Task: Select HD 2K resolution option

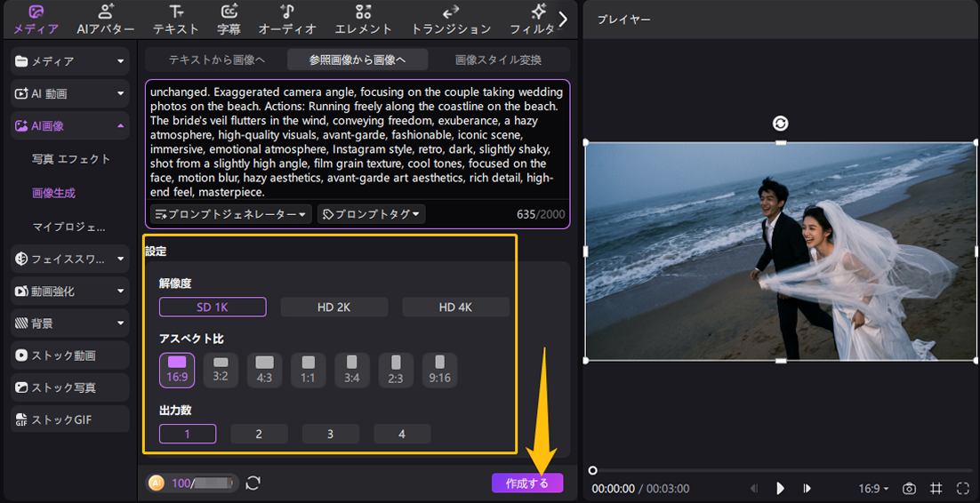Action: click(x=333, y=307)
